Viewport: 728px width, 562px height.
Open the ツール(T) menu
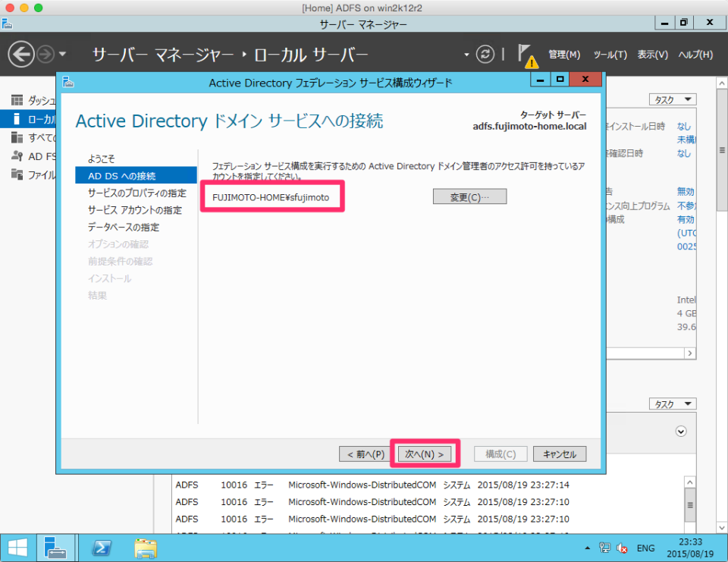[x=611, y=54]
